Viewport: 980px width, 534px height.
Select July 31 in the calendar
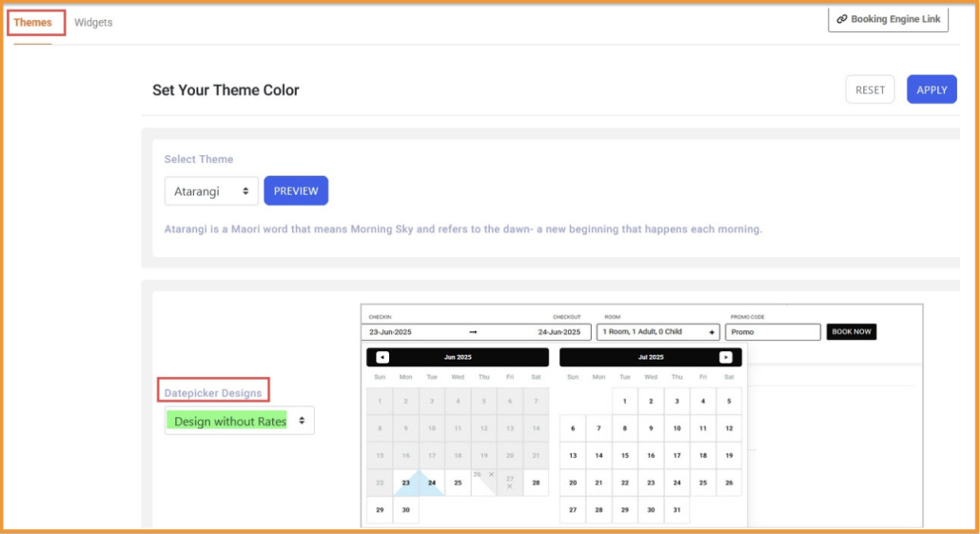click(x=676, y=509)
